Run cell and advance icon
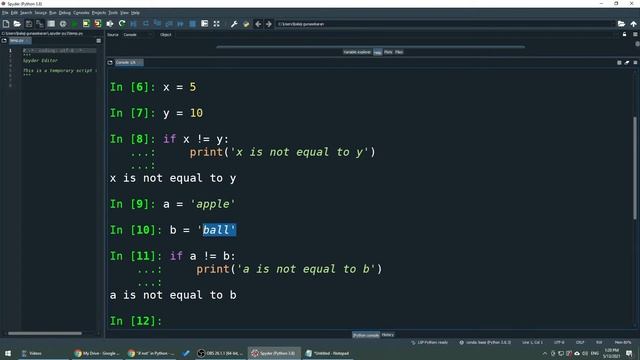 pos(98,24)
